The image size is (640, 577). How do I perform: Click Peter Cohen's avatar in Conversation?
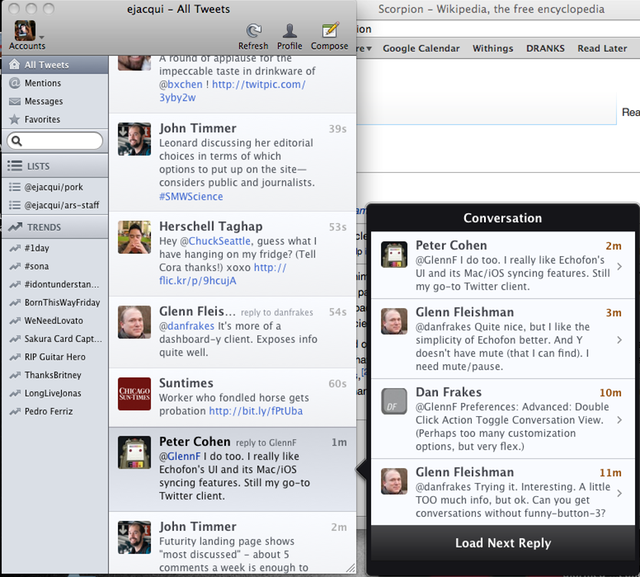394,255
